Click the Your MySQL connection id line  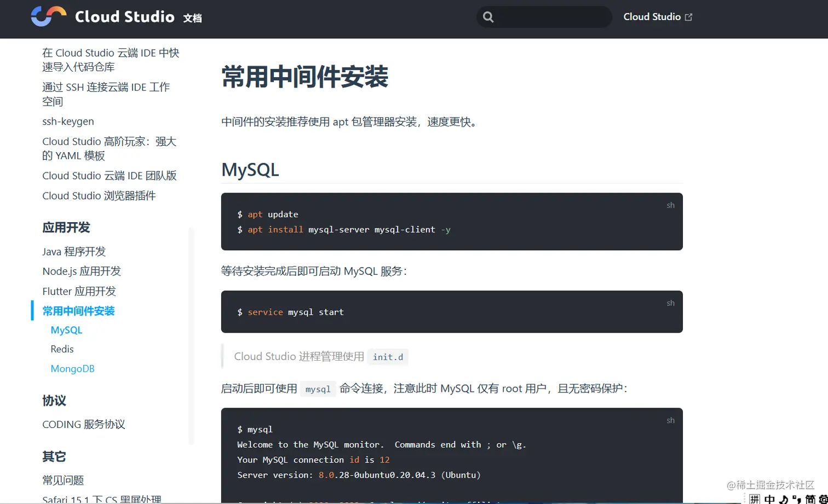point(313,460)
